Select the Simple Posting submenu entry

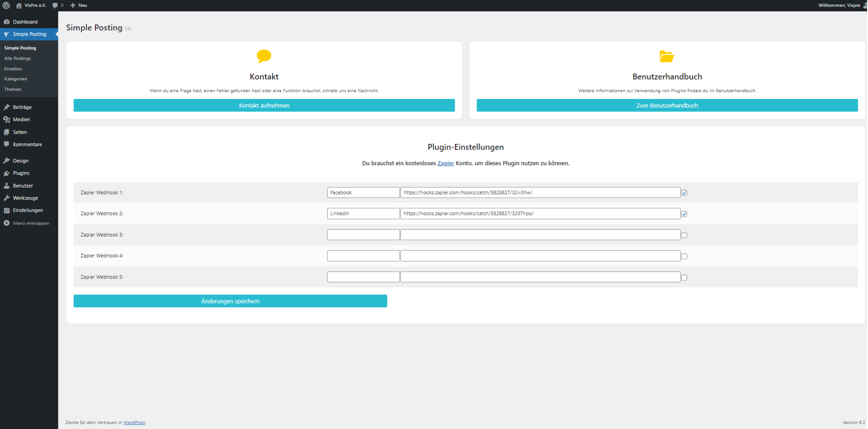[x=20, y=48]
